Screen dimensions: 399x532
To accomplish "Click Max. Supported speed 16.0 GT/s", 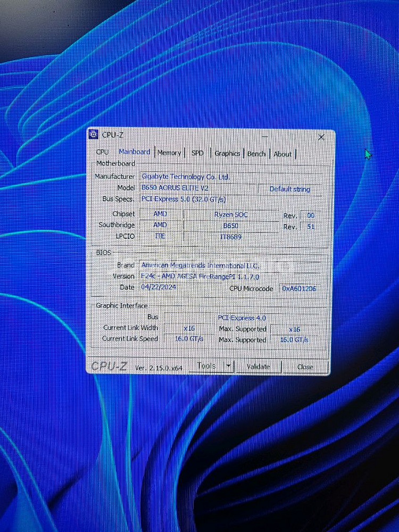I will click(294, 339).
